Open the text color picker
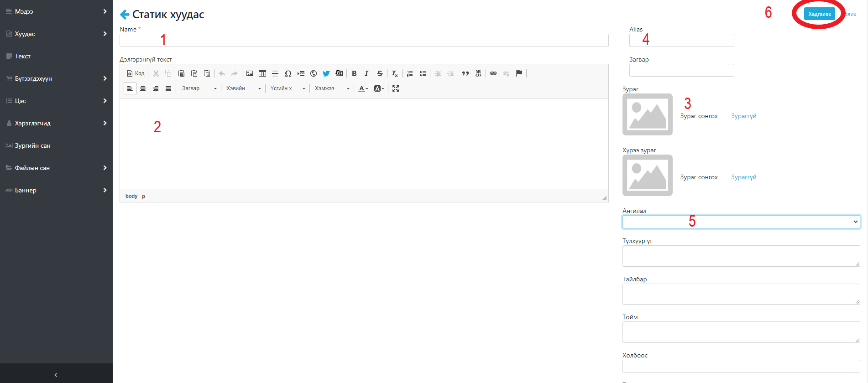 tap(363, 88)
